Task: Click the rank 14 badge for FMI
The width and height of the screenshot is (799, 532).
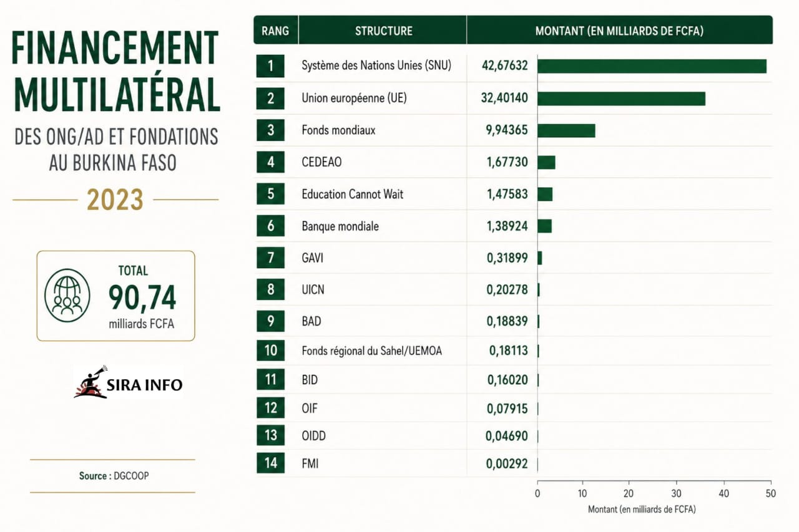Action: (271, 463)
